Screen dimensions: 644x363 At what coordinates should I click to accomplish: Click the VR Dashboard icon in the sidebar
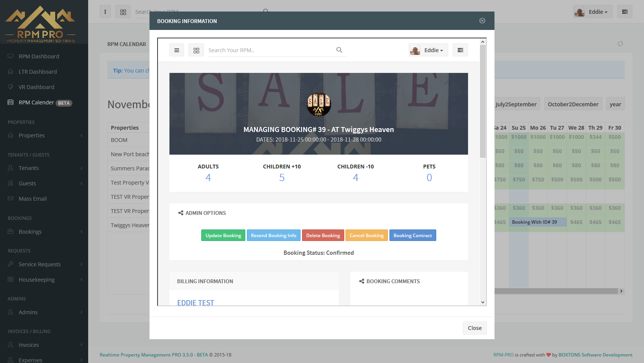click(x=11, y=87)
